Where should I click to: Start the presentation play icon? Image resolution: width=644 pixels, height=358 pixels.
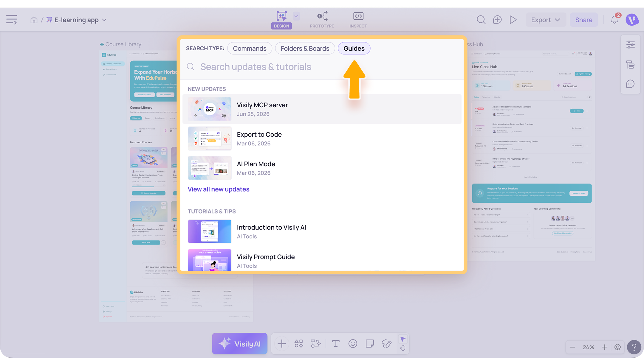coord(513,20)
